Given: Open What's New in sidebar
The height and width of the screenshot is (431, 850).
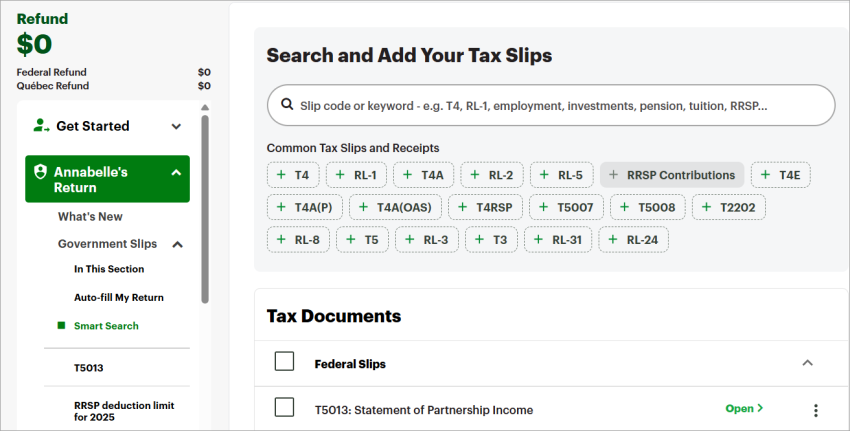Looking at the screenshot, I should [90, 216].
